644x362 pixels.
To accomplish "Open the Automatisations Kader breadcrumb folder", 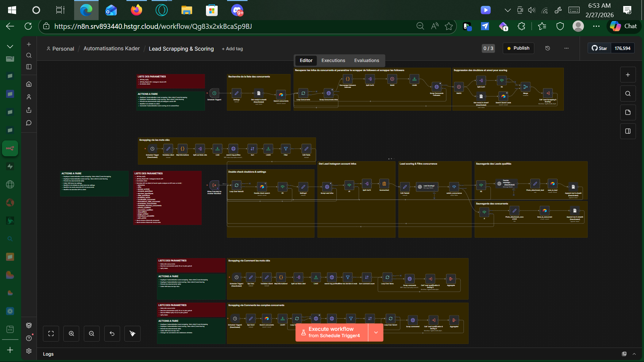I will (112, 49).
